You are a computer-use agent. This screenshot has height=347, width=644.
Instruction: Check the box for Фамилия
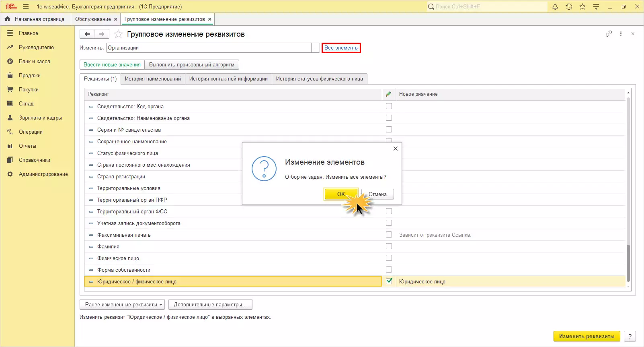pyautogui.click(x=389, y=246)
